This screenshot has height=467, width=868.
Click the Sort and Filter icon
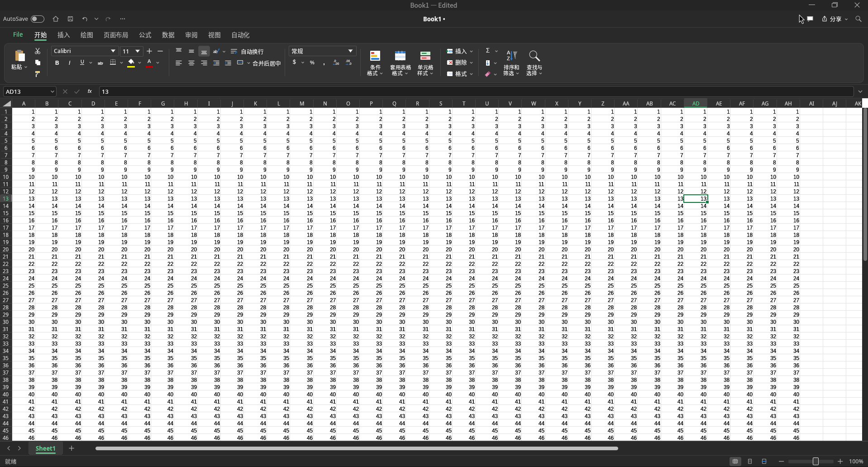511,56
